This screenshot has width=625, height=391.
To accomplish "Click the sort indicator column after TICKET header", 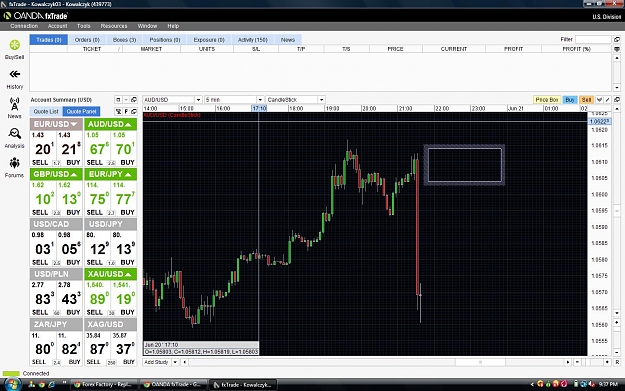I will (119, 49).
